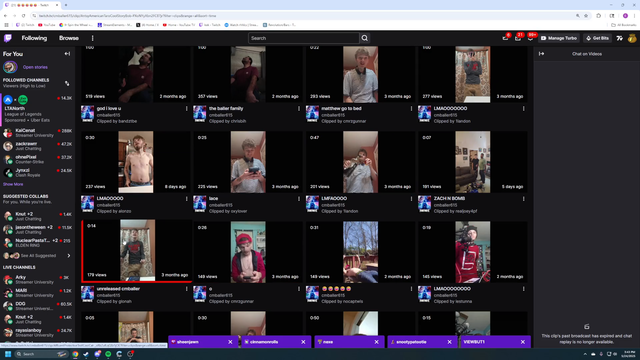Click the magnifier search button

coord(364,38)
